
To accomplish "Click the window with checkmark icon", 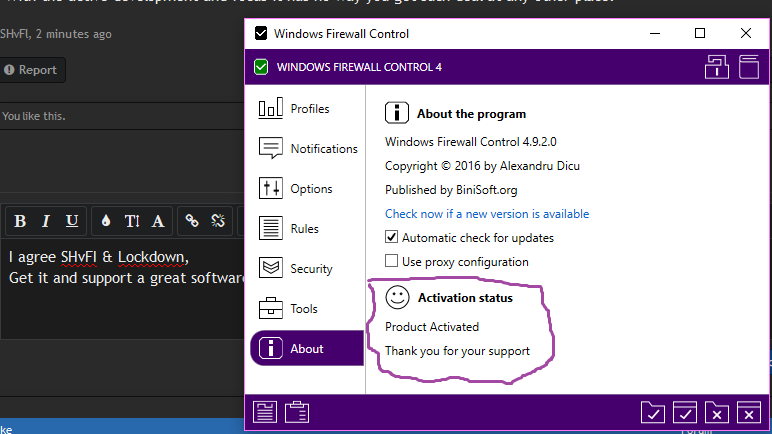I will click(685, 411).
